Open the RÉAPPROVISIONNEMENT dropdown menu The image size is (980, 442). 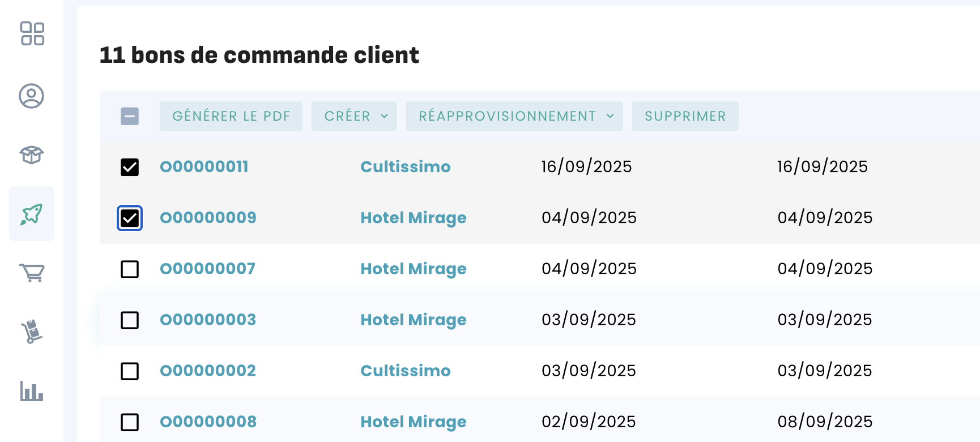514,116
